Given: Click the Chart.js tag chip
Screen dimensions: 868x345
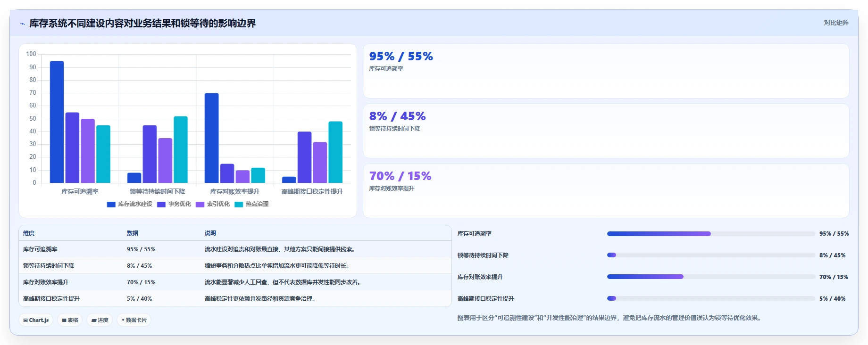Looking at the screenshot, I should coord(36,320).
